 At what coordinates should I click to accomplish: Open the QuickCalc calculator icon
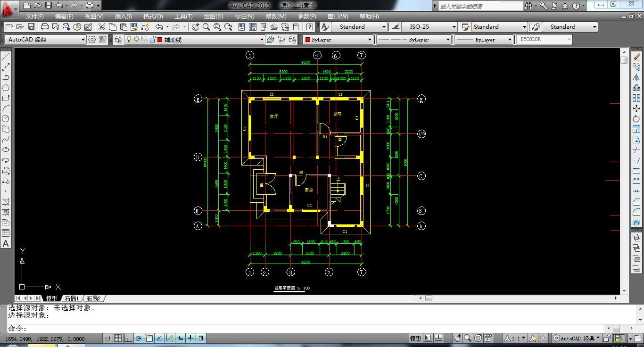[296, 27]
